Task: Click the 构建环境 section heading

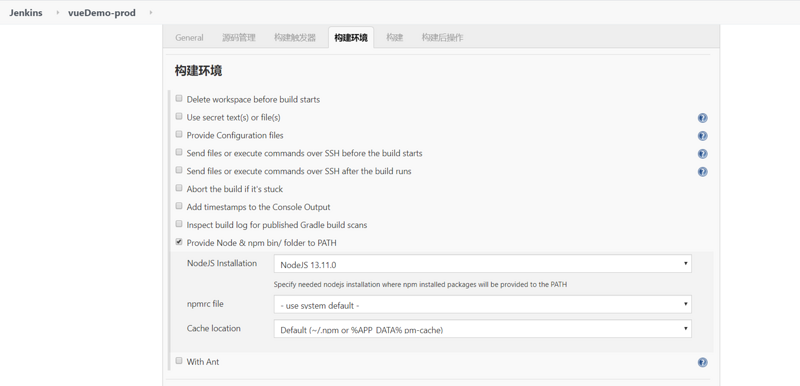Action: coord(198,71)
